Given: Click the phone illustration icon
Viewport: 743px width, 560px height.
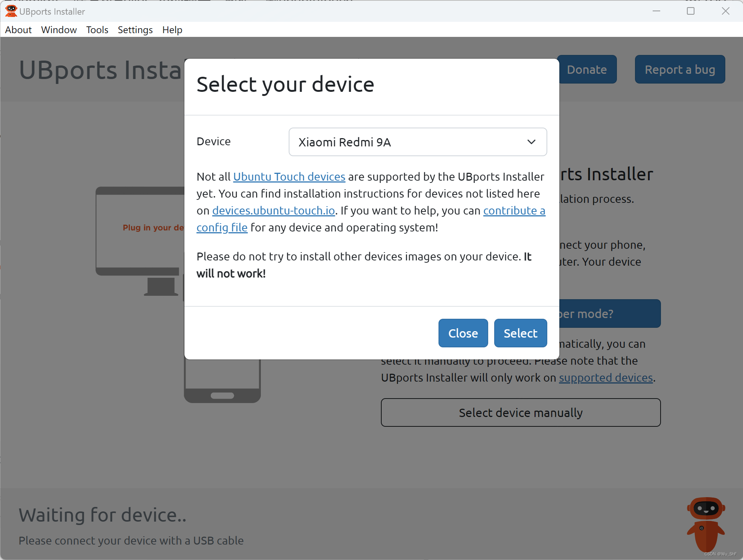Looking at the screenshot, I should click(x=222, y=380).
